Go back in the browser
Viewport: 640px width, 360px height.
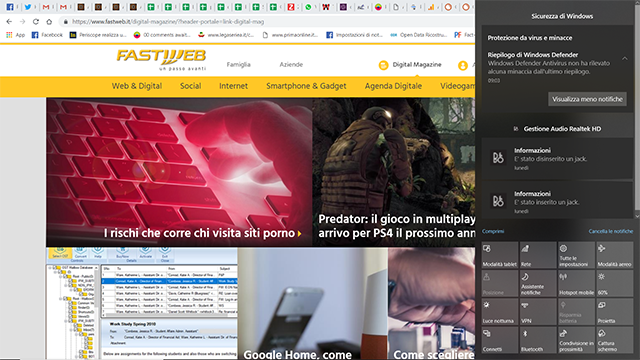9,22
